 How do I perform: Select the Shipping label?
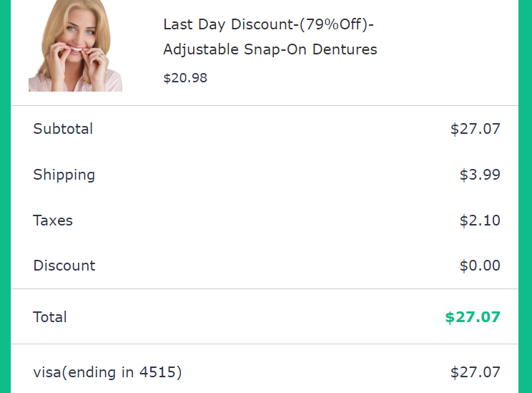64,175
